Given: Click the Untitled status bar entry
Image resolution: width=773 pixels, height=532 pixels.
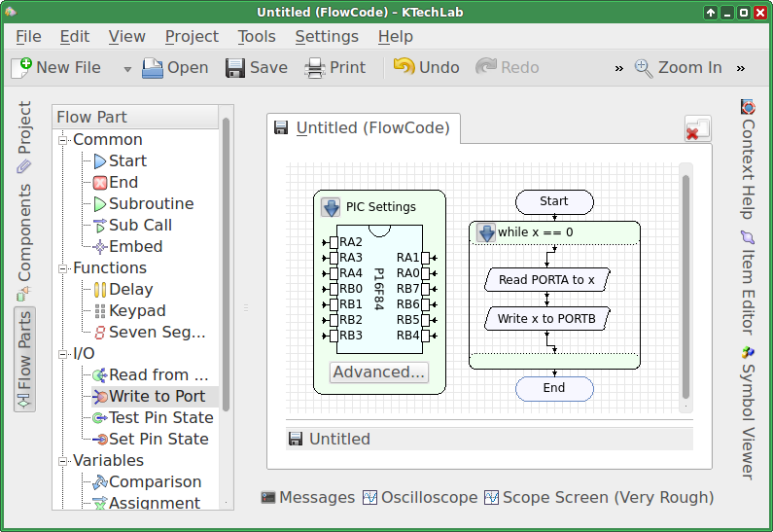Looking at the screenshot, I should (x=489, y=439).
